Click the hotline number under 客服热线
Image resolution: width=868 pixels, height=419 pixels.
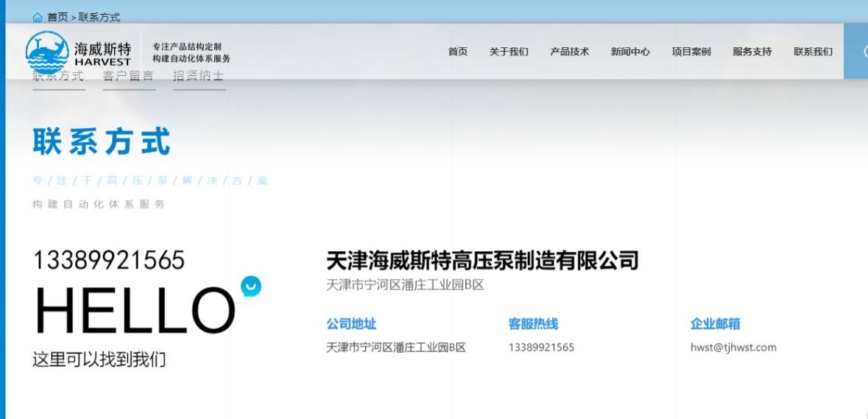click(541, 348)
